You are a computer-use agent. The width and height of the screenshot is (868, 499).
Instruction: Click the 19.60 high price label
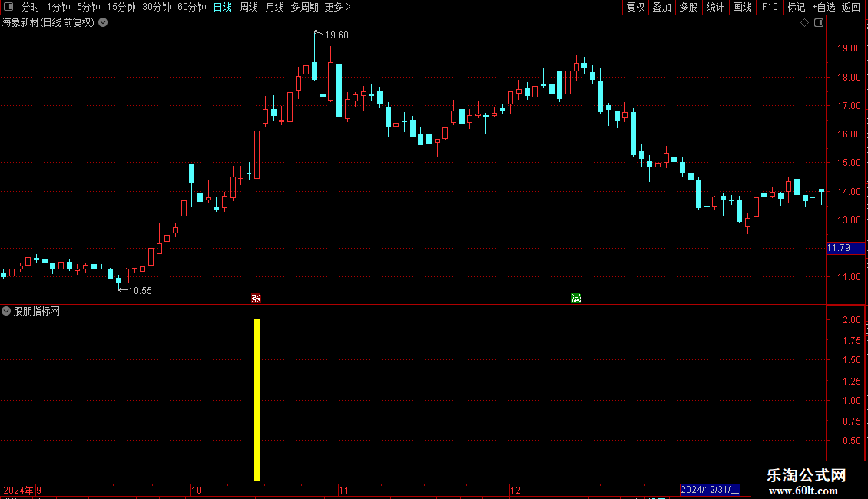click(x=336, y=35)
